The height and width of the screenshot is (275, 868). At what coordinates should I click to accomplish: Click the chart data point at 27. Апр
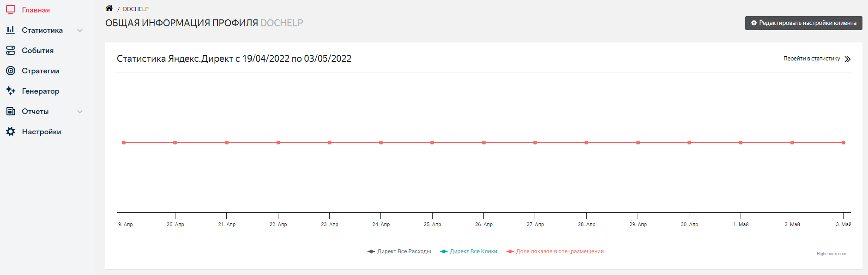tap(535, 143)
